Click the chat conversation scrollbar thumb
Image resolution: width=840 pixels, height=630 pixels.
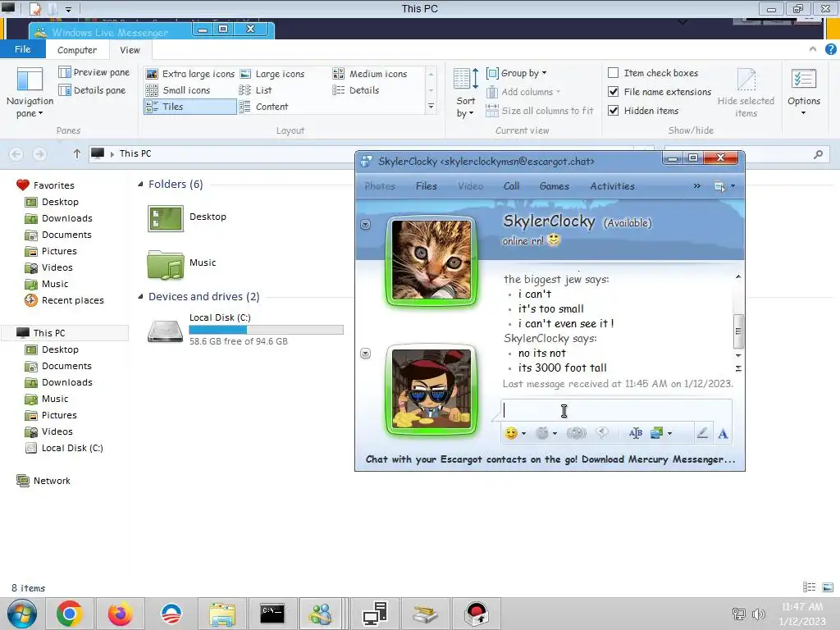(738, 331)
